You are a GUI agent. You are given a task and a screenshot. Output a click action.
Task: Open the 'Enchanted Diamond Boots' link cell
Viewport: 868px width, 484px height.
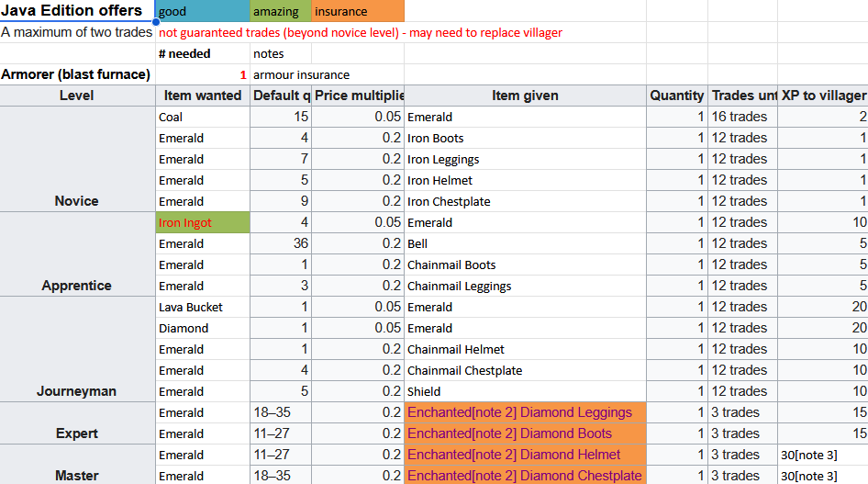[525, 433]
